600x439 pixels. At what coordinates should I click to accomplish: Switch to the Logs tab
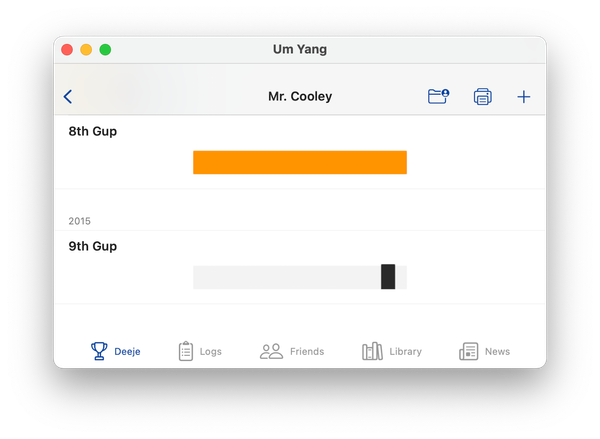[x=210, y=351]
